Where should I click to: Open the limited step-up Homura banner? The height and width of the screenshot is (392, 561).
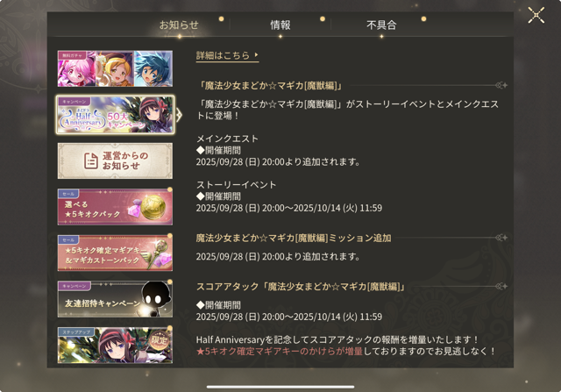[115, 345]
